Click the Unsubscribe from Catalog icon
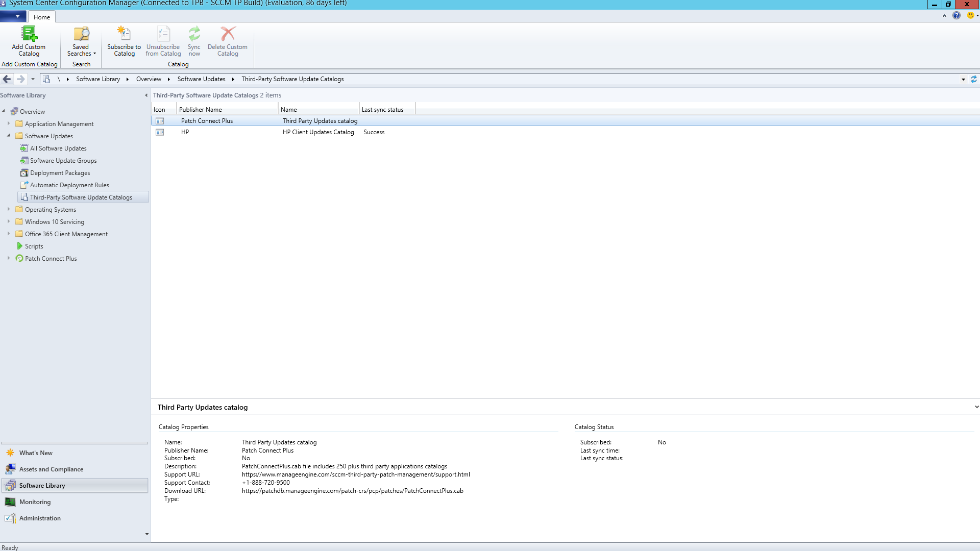This screenshot has width=980, height=551. point(163,34)
